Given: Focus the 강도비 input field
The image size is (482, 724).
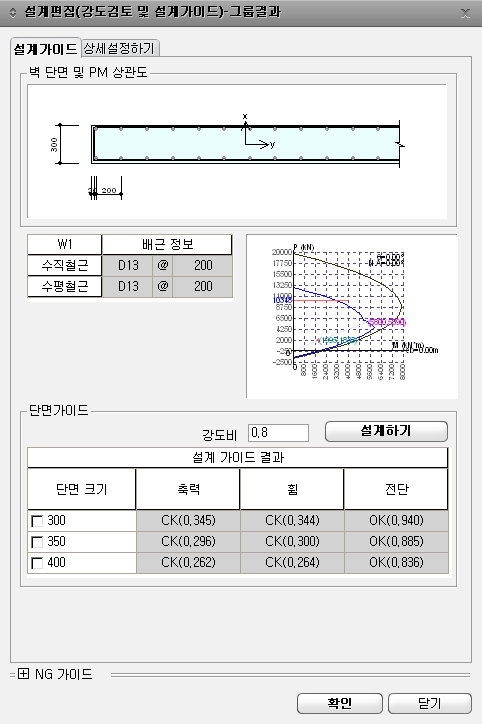Looking at the screenshot, I should click(x=278, y=433).
